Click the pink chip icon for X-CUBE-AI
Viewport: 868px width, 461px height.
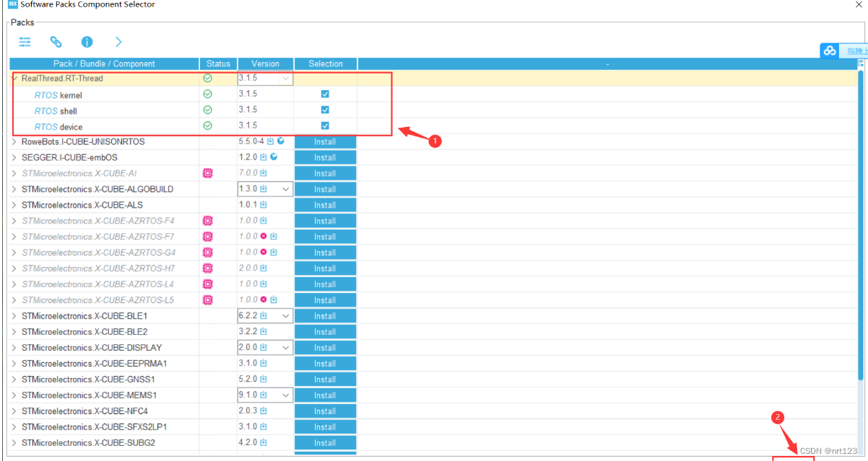click(208, 173)
